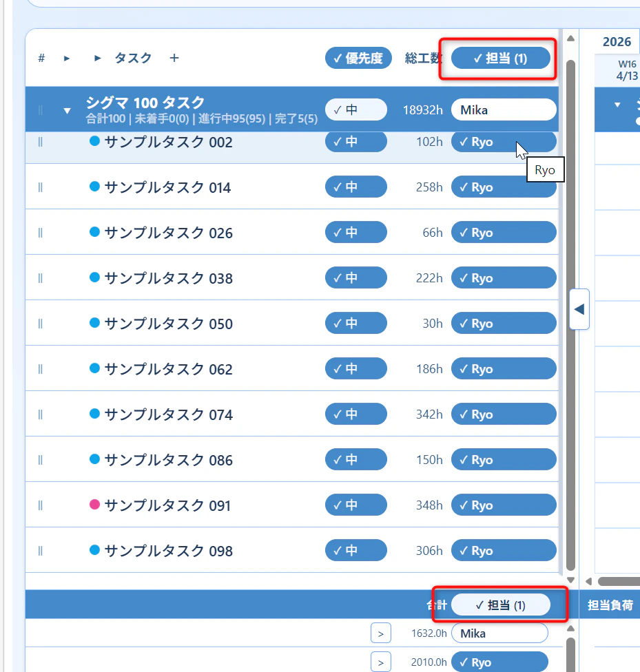Click the task list vertical scrollbar thumb
This screenshot has height=672, width=640.
570,315
